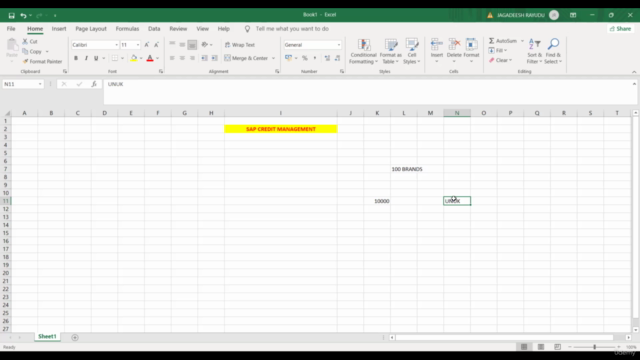Cut the selected cell
Screen dimensions: 640x360
click(30, 42)
